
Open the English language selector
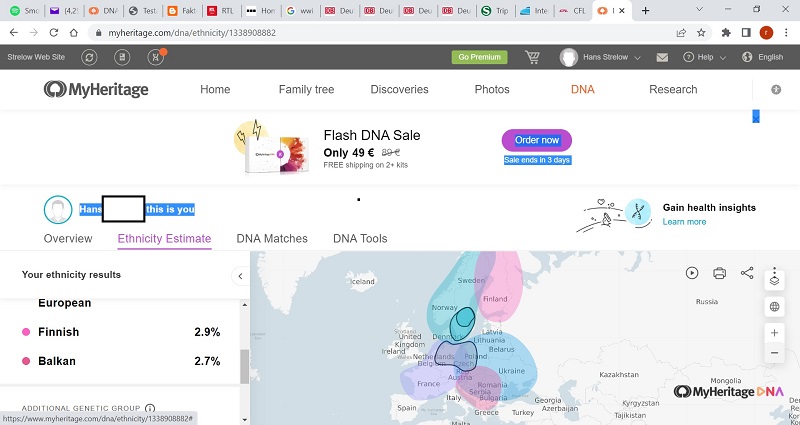[763, 57]
